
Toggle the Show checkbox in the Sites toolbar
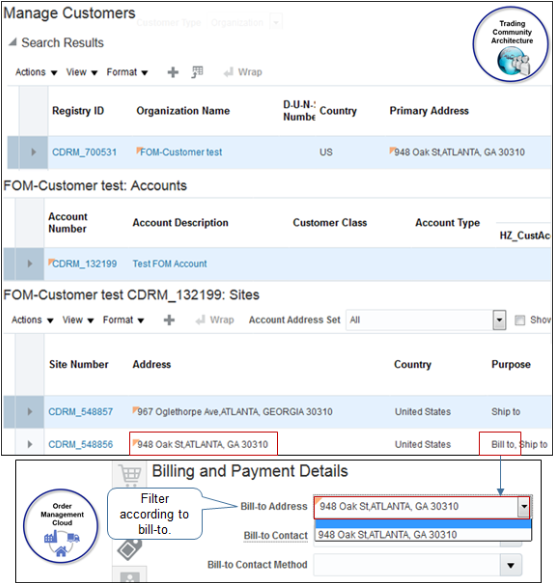click(520, 320)
